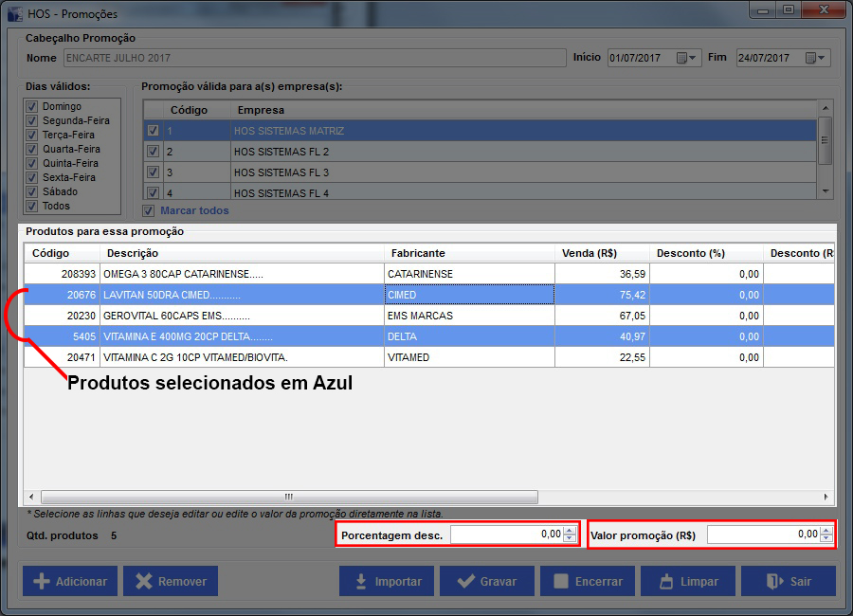Toggle the Domingo checkbox
This screenshot has height=616, width=853.
(x=31, y=106)
